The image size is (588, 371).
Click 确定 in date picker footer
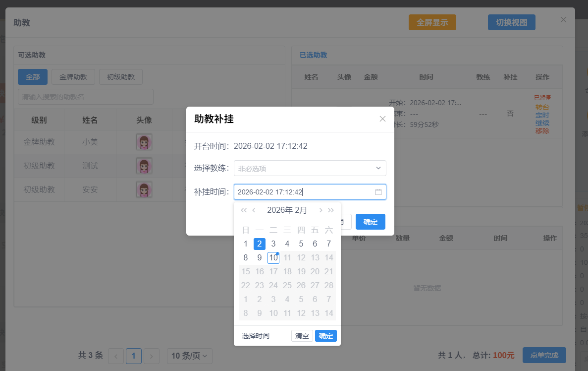(325, 336)
